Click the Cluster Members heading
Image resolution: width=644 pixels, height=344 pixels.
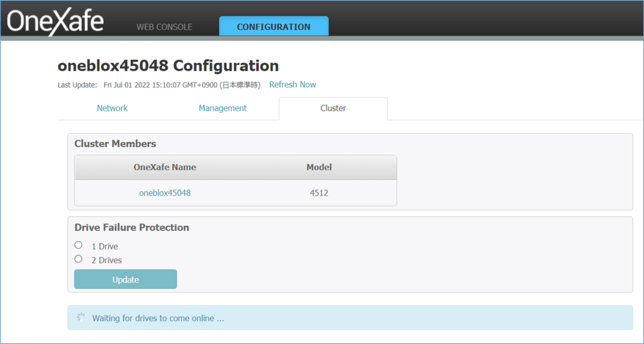(x=115, y=144)
